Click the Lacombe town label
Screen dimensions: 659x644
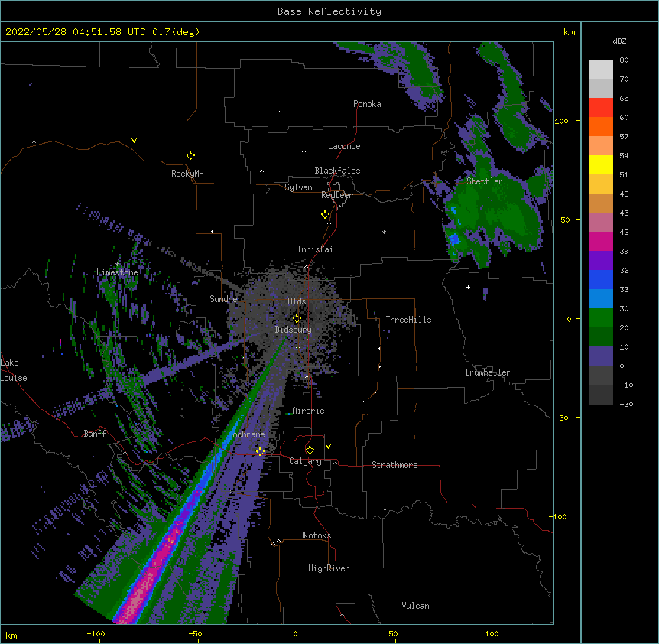344,146
